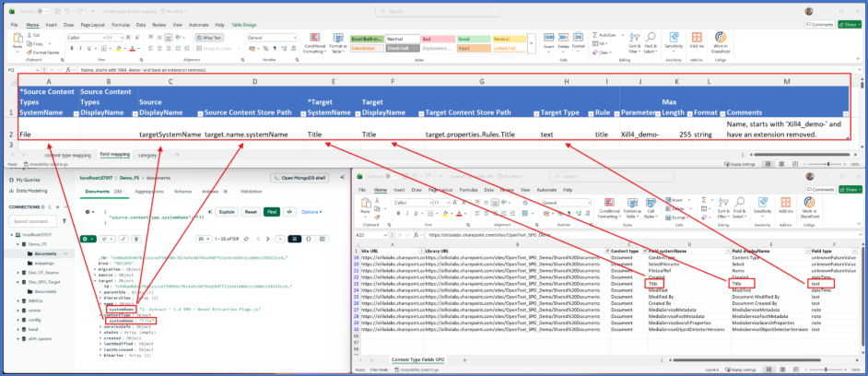The width and height of the screenshot is (868, 376).
Task: Click Comments button in top Excel window
Action: coord(820,24)
